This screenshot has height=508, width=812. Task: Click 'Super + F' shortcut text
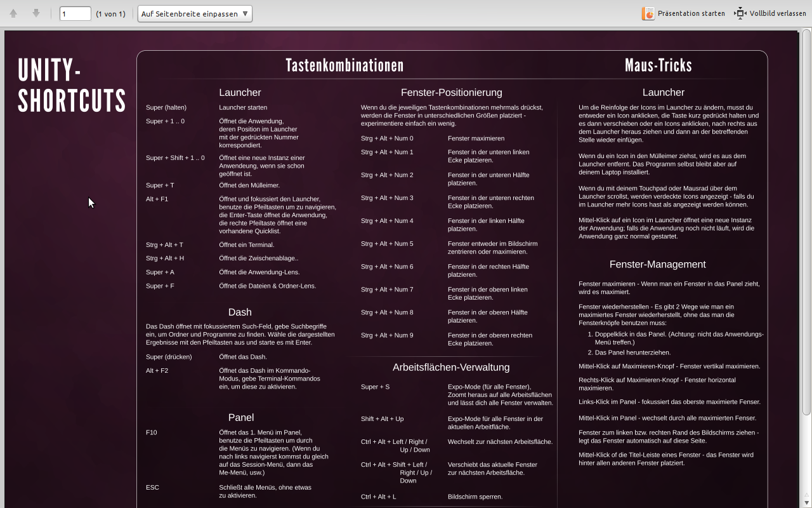pyautogui.click(x=160, y=286)
